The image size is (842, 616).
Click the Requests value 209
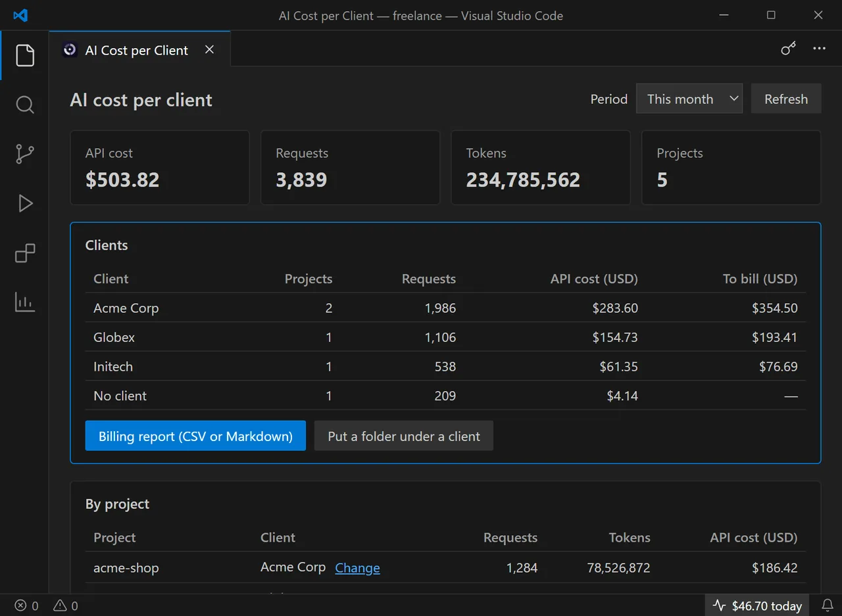click(x=445, y=396)
